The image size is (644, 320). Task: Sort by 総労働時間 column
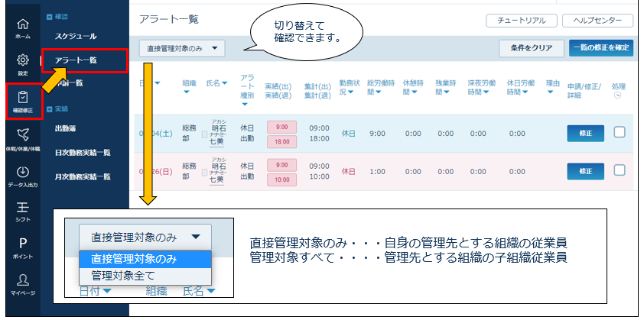381,87
